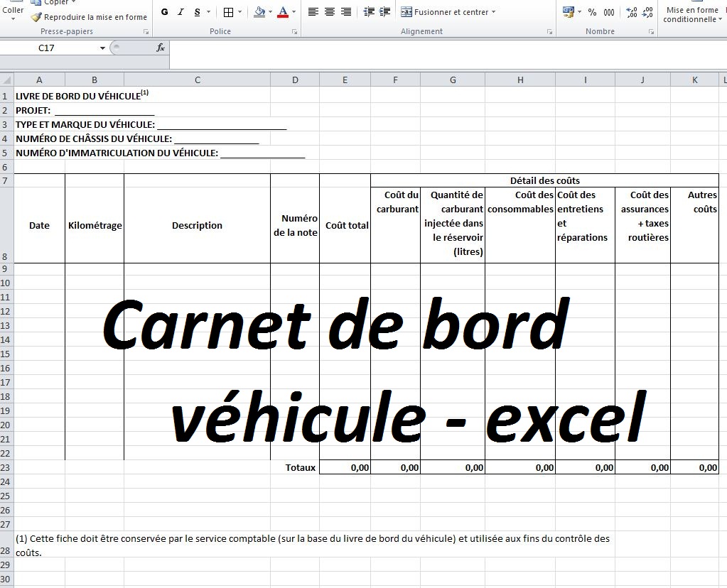Click Coût des consommables heading
Image resolution: width=727 pixels, height=588 pixels.
click(x=520, y=225)
